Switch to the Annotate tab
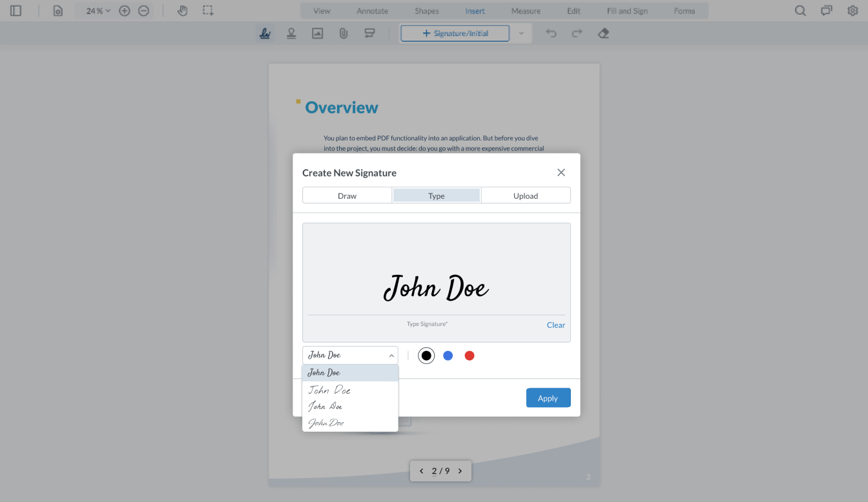 [x=373, y=11]
